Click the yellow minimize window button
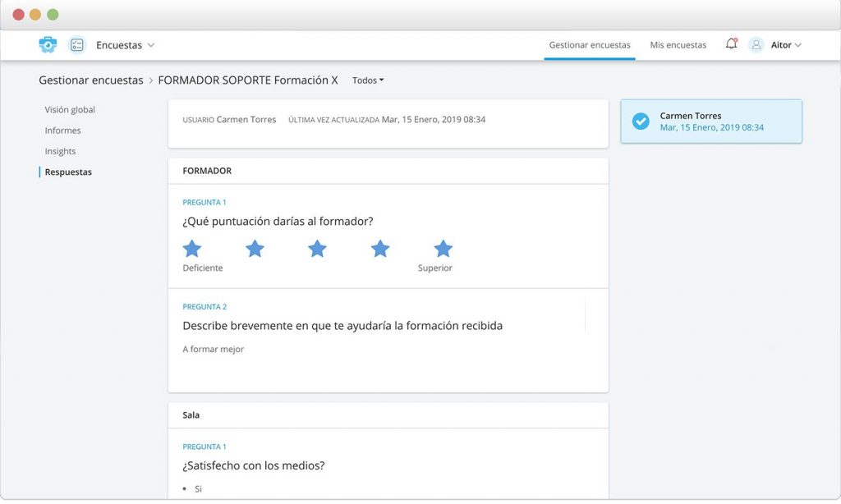The height and width of the screenshot is (504, 841). [x=35, y=15]
